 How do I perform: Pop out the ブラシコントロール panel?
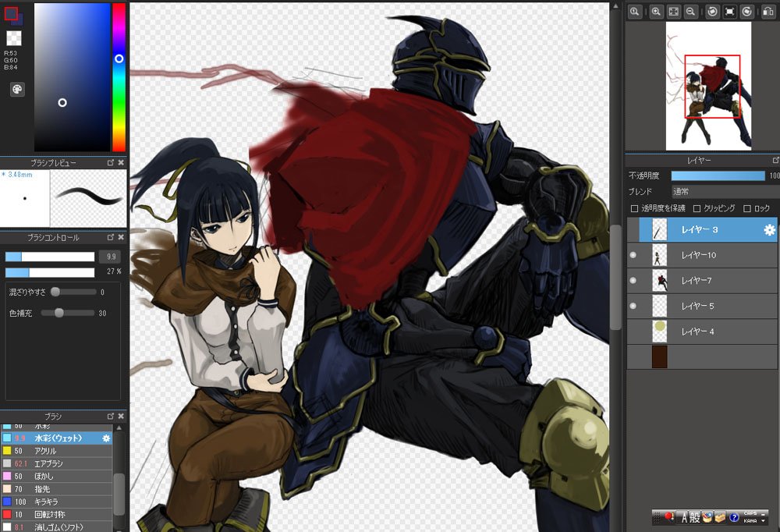111,237
